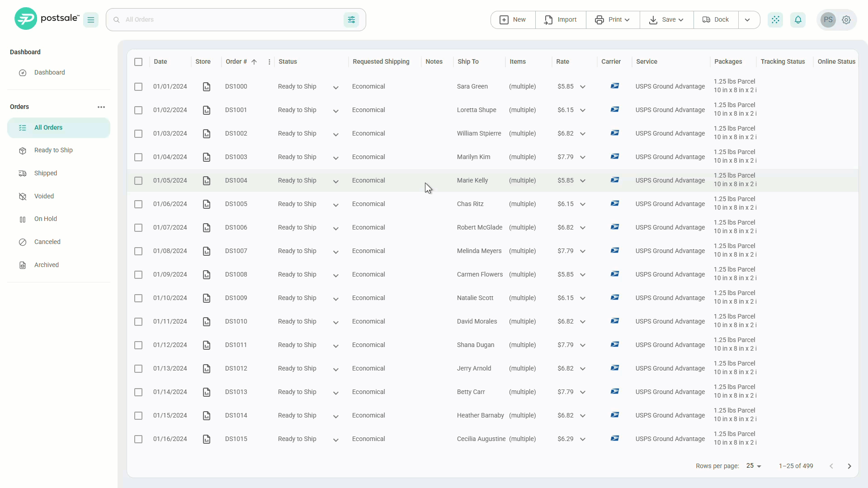Screen dimensions: 868x488
Task: Toggle the sidebar hamburger menu icon
Action: tap(91, 20)
